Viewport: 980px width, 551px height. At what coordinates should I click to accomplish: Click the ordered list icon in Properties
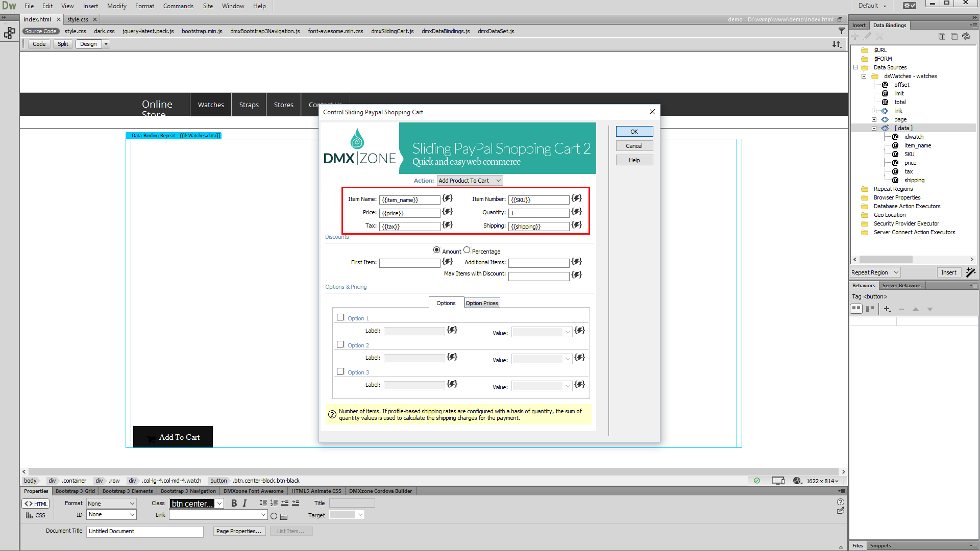tap(274, 503)
